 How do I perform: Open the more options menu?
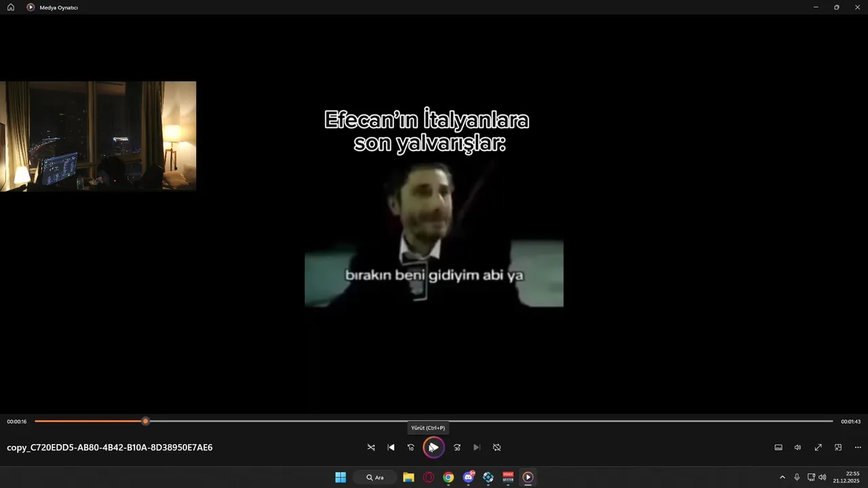tap(858, 447)
